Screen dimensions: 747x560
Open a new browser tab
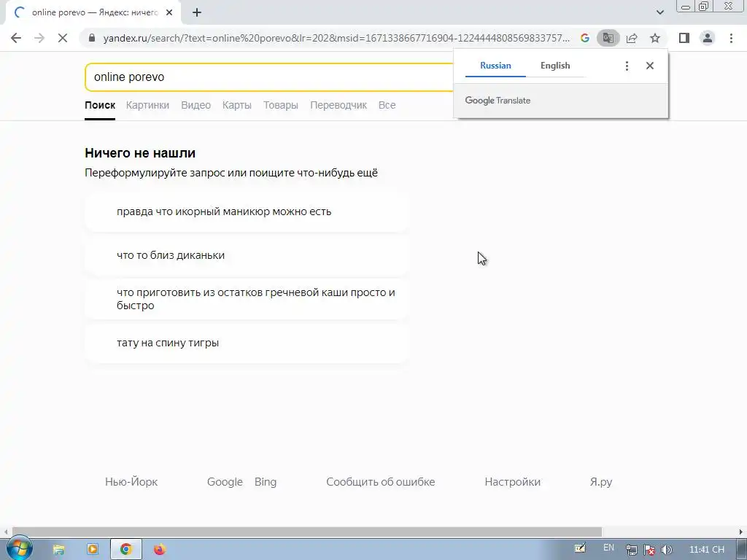click(x=197, y=13)
